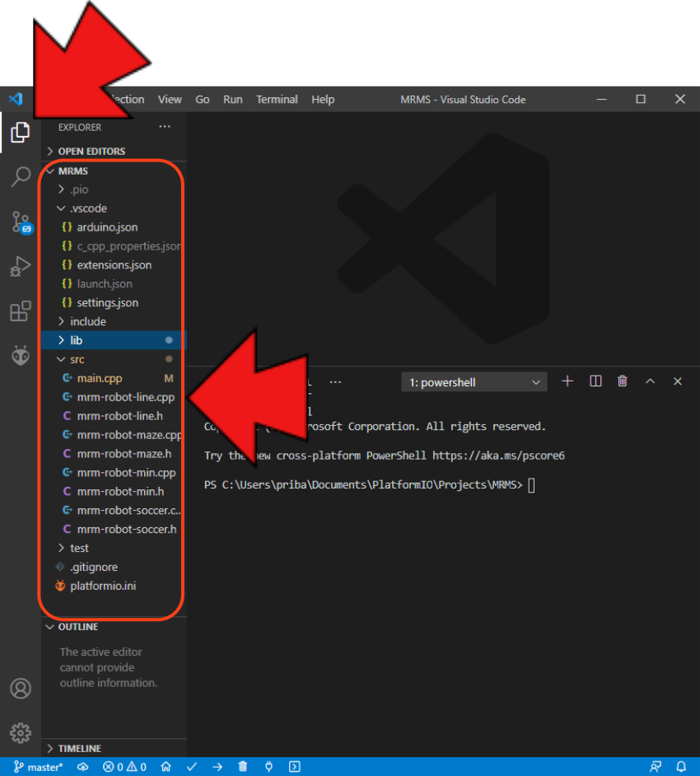
Task: Open Source Control view with 69 badge
Action: (x=21, y=222)
